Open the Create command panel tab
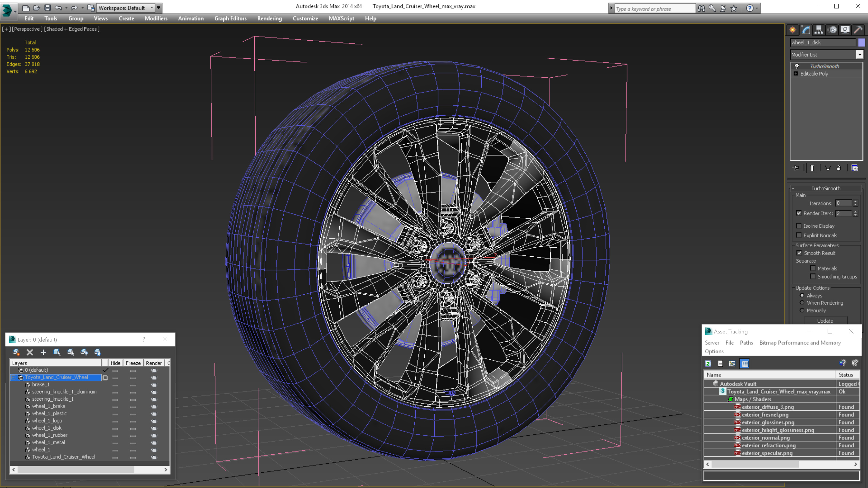The width and height of the screenshot is (868, 488). pos(793,30)
